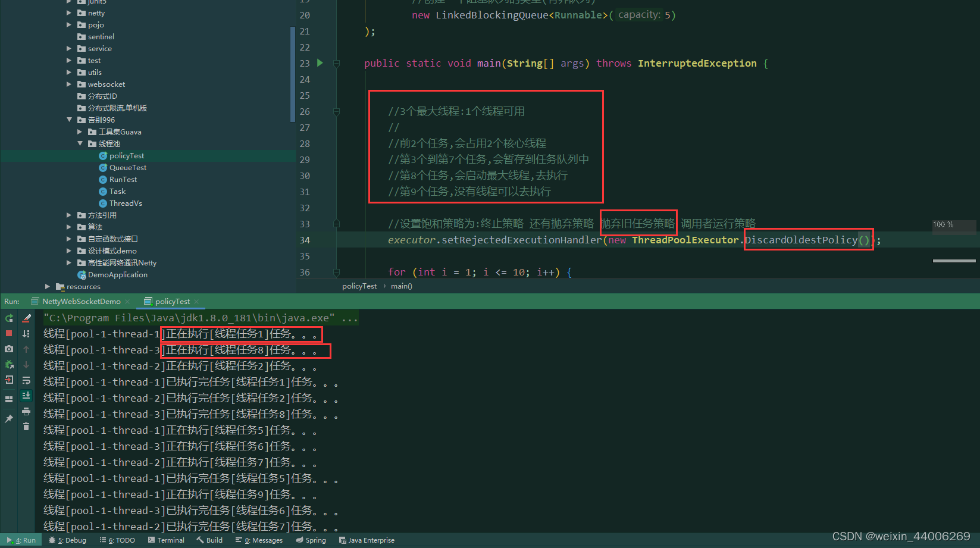Screen dimensions: 980x548
Task: Jump down the stack trace arrow
Action: tap(26, 365)
